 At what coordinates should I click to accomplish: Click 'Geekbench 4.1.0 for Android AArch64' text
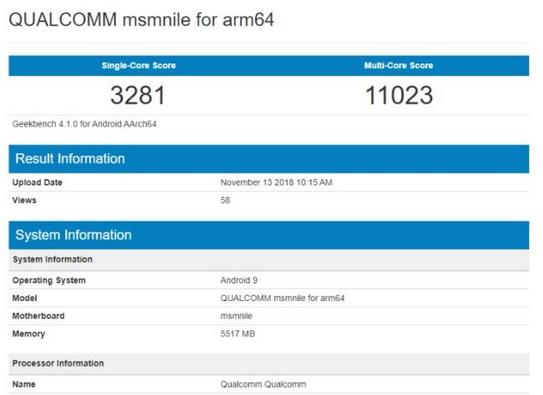coord(84,124)
